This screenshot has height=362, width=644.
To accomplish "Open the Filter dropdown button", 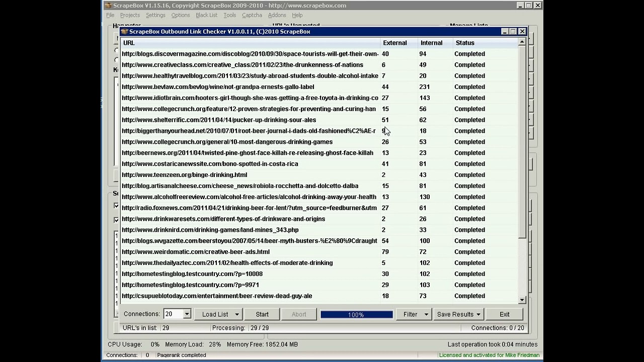I will pyautogui.click(x=415, y=314).
